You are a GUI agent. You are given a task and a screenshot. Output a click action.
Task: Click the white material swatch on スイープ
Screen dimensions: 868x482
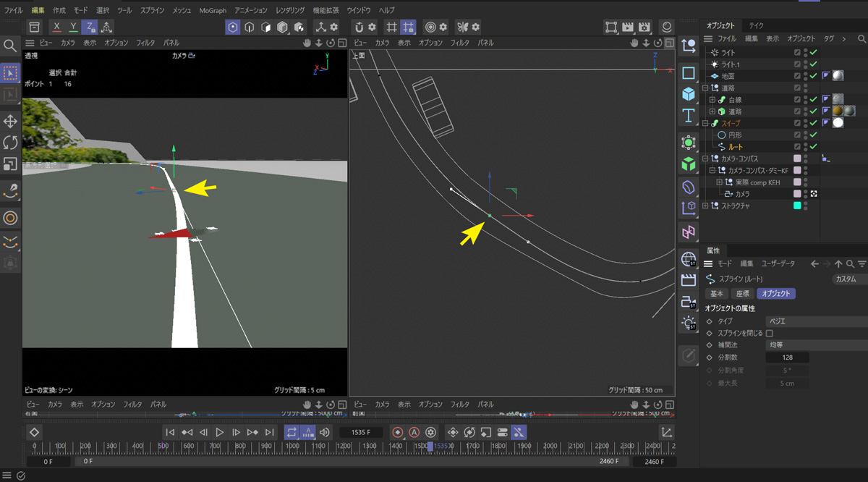tap(838, 123)
